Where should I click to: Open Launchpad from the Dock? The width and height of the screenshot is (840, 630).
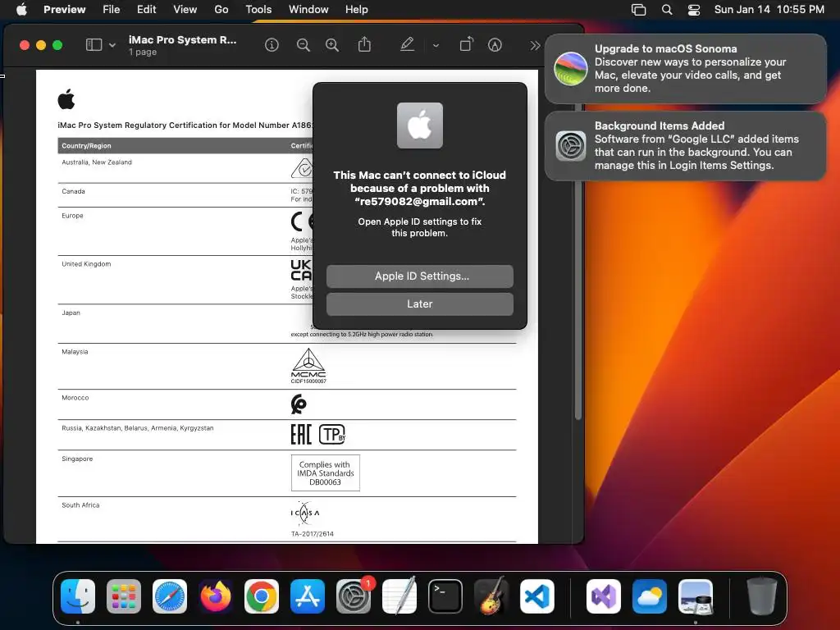[x=124, y=596]
